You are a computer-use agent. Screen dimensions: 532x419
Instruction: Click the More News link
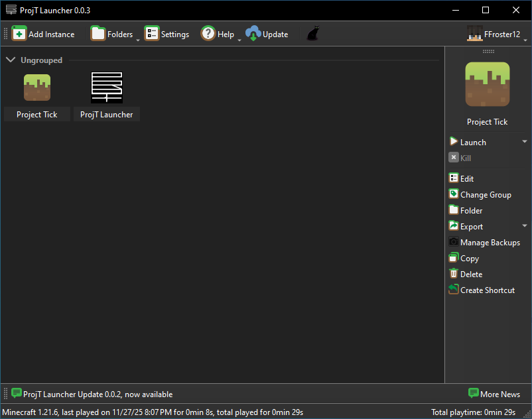pos(494,394)
